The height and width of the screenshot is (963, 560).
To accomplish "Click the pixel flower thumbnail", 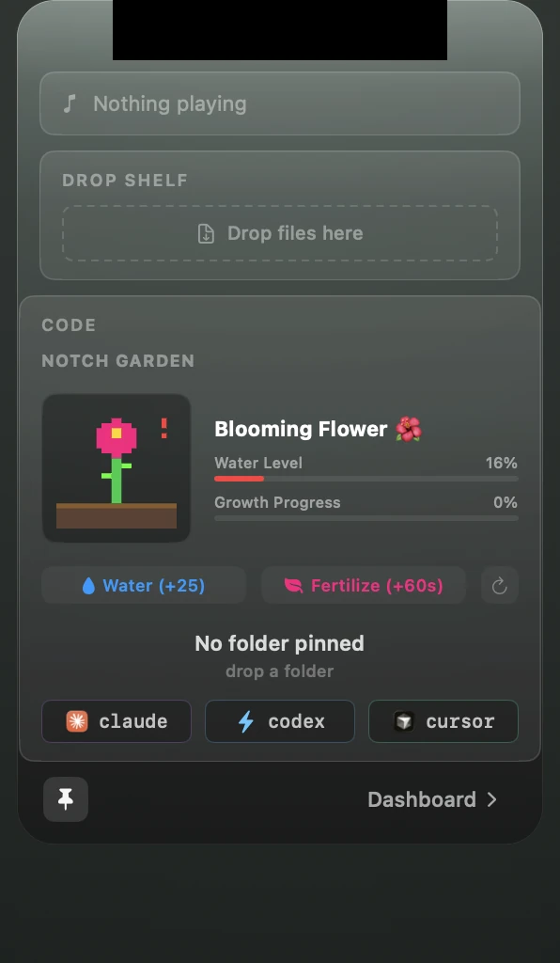I will (117, 468).
